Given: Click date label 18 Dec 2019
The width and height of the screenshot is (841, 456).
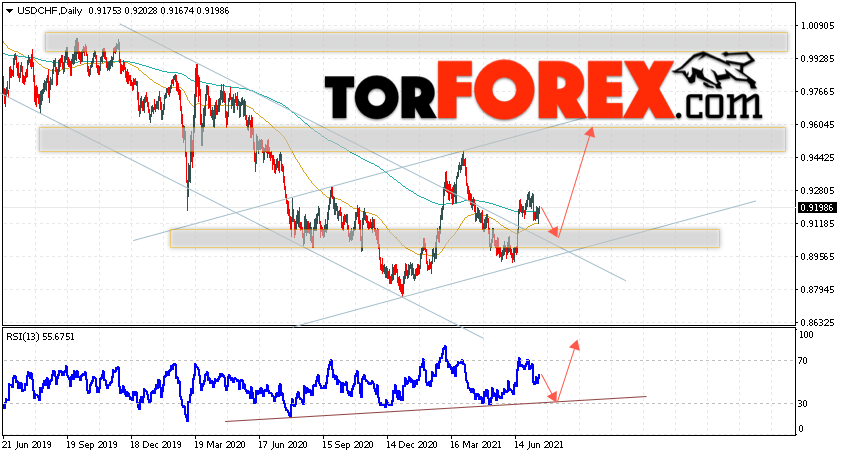Looking at the screenshot, I should pyautogui.click(x=156, y=445).
